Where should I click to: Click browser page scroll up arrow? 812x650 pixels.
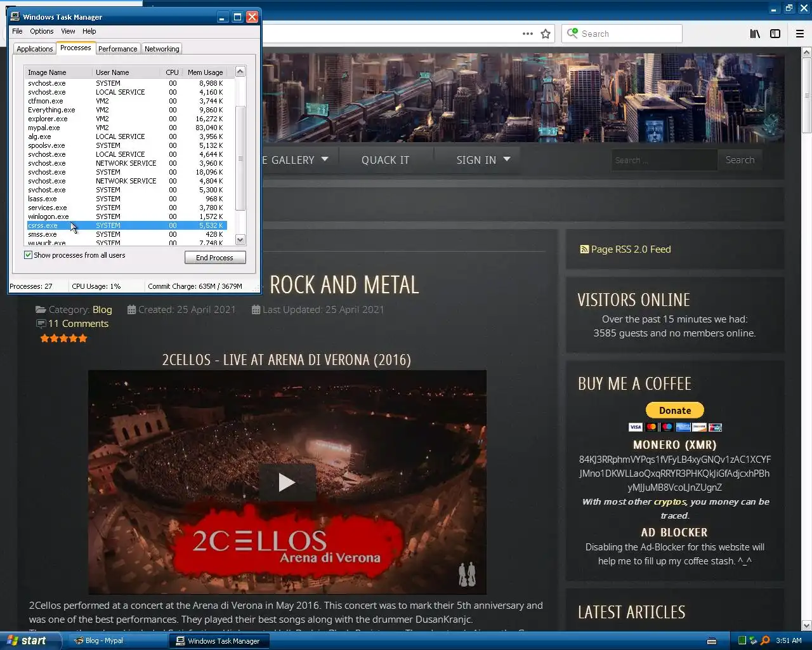806,52
